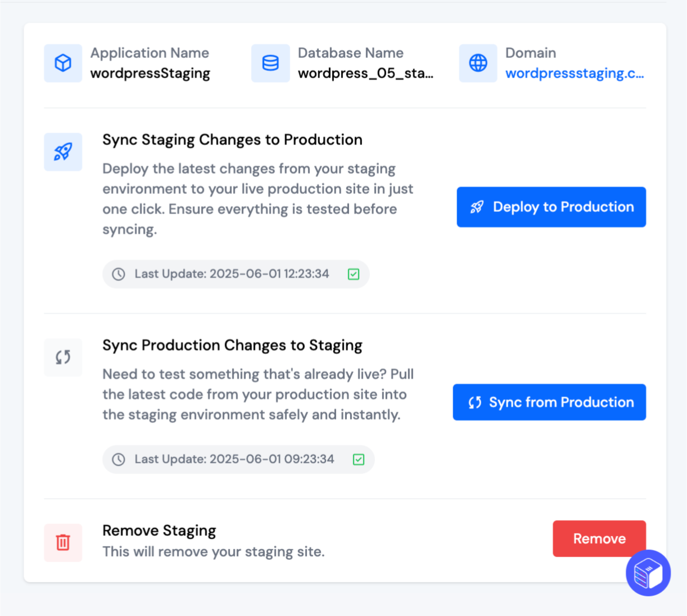Click the Remove Staging heading text

pos(159,531)
